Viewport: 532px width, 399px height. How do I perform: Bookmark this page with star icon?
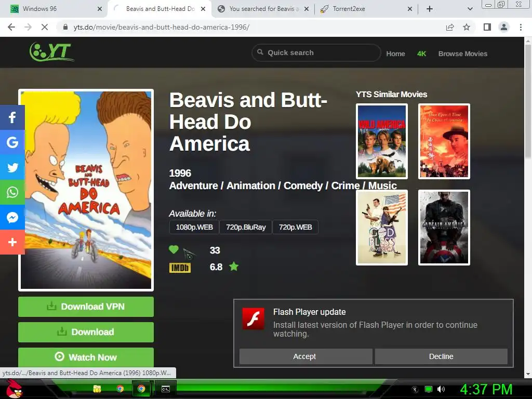pyautogui.click(x=467, y=27)
